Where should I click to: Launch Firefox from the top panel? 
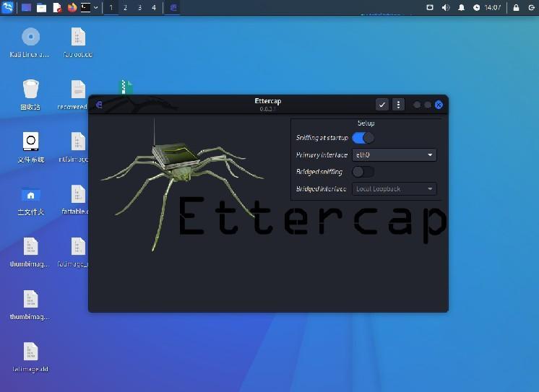coord(72,7)
